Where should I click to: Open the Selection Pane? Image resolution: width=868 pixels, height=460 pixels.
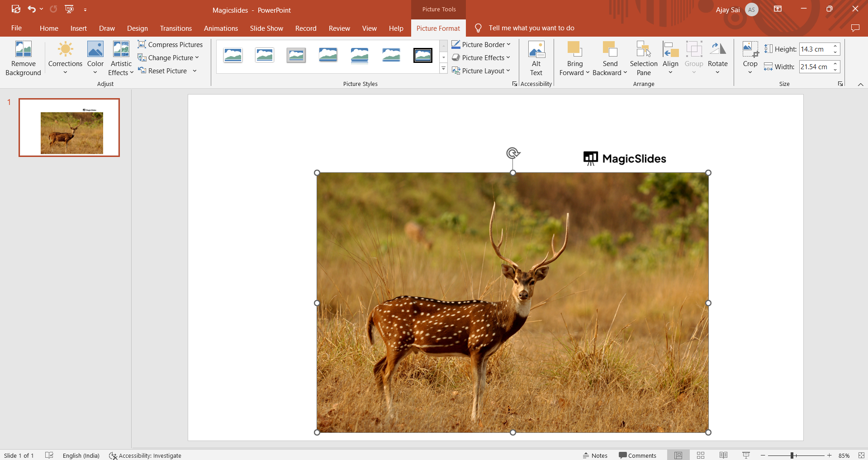point(643,58)
